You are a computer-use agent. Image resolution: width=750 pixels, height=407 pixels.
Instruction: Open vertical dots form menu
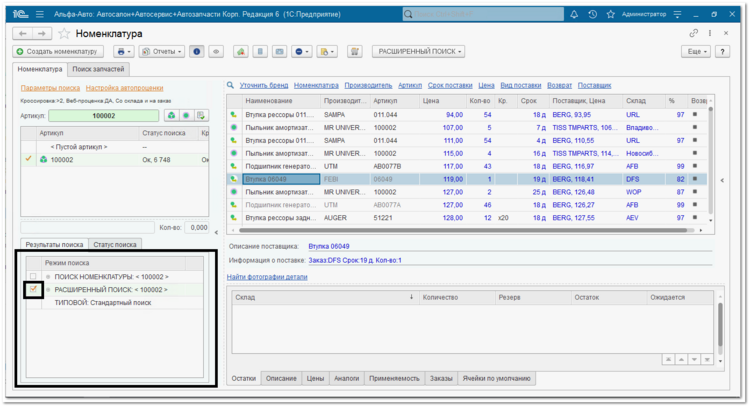pos(710,33)
